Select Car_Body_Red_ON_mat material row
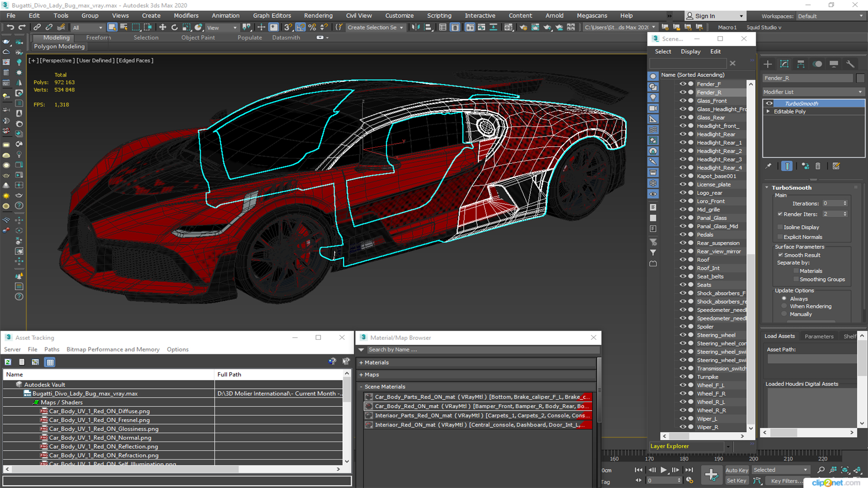 tap(478, 406)
